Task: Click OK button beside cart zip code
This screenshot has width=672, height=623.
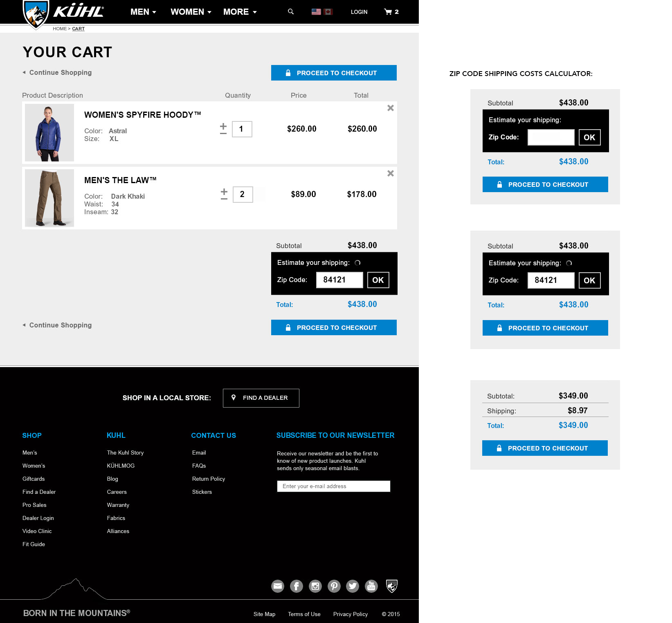Action: [378, 280]
